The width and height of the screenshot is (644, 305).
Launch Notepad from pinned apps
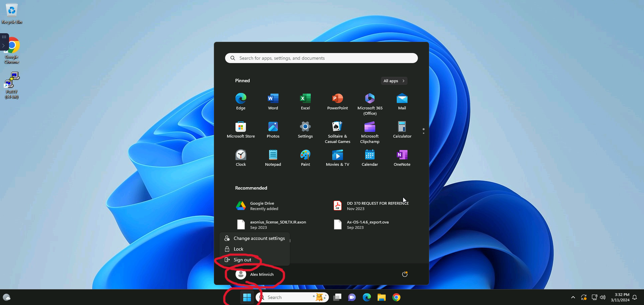point(273,158)
